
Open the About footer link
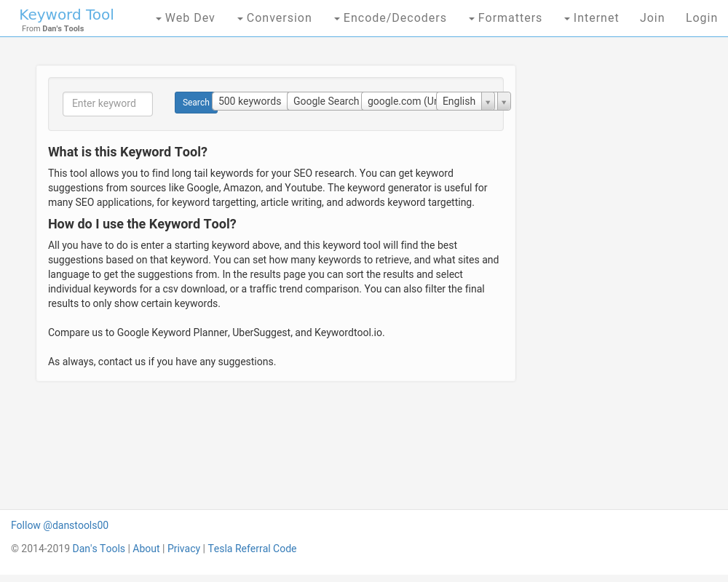point(146,549)
